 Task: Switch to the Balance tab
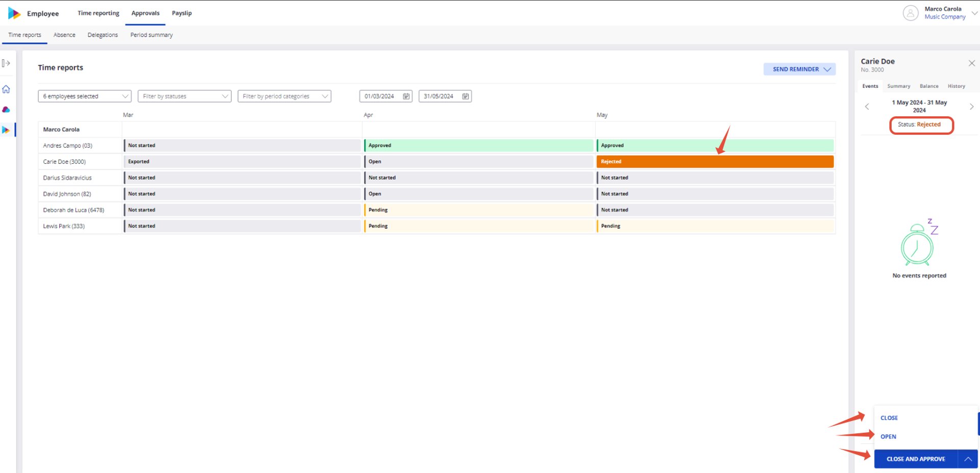929,86
